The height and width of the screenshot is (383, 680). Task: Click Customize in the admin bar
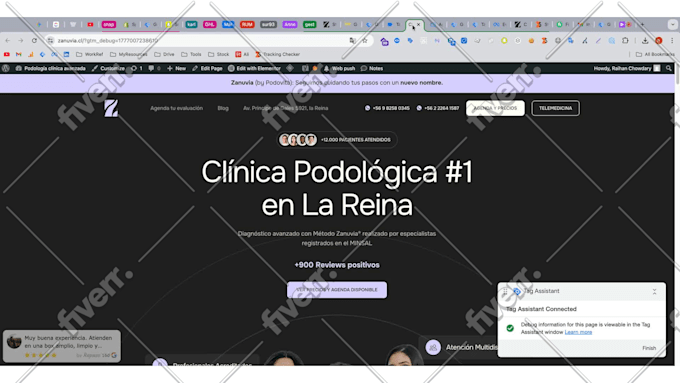point(108,68)
